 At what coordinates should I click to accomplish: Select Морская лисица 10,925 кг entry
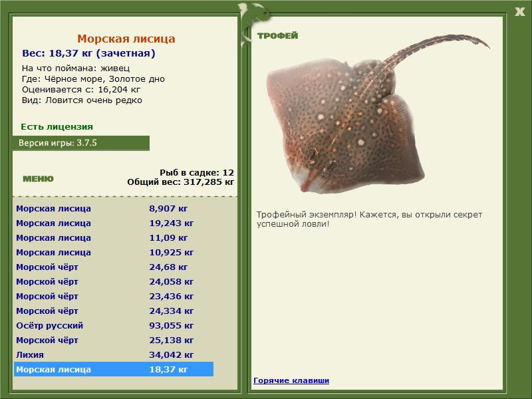point(113,252)
